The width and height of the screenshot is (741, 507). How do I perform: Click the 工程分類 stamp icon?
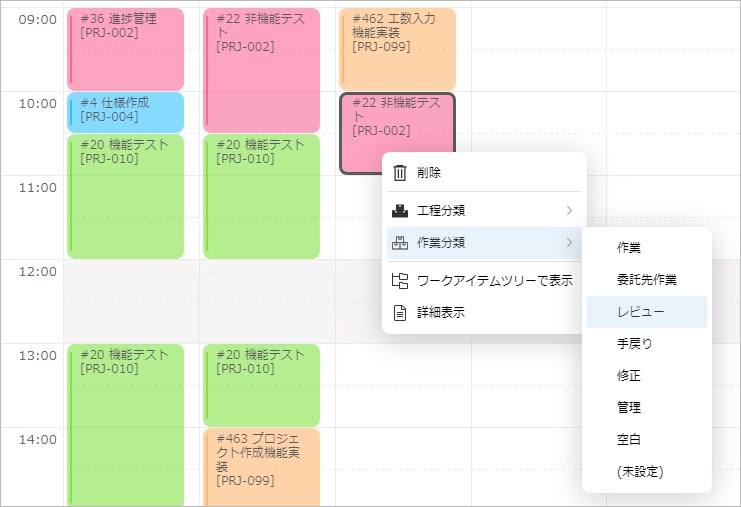coord(400,211)
